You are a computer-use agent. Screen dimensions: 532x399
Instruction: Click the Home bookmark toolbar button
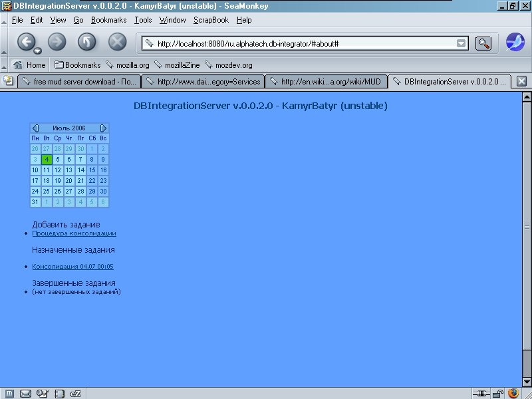29,65
